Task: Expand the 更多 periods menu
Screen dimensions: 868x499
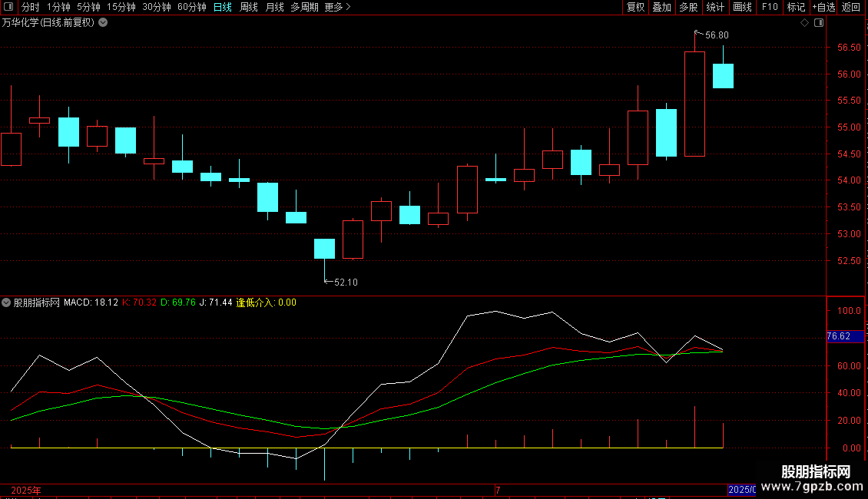Action: 337,7
